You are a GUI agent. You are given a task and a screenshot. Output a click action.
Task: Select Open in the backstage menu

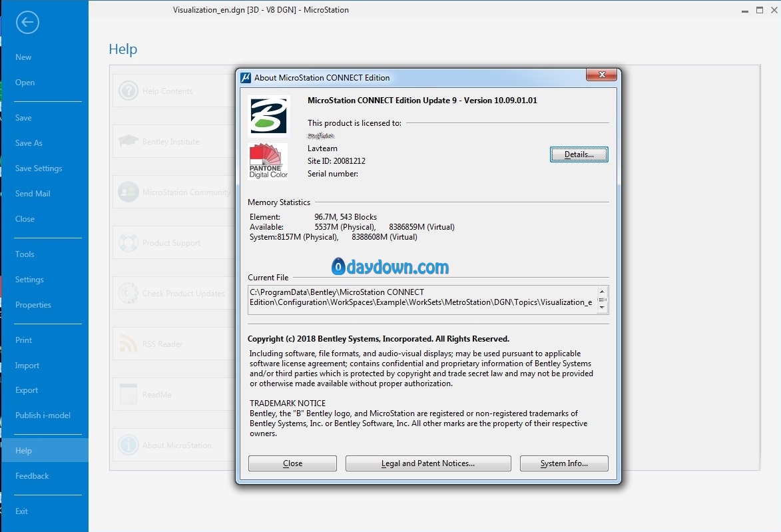25,83
